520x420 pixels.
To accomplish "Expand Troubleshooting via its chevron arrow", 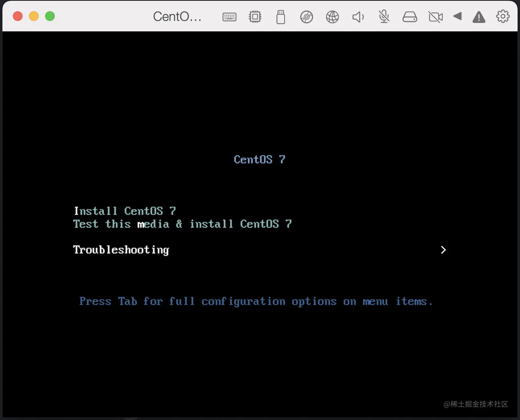I will [443, 250].
